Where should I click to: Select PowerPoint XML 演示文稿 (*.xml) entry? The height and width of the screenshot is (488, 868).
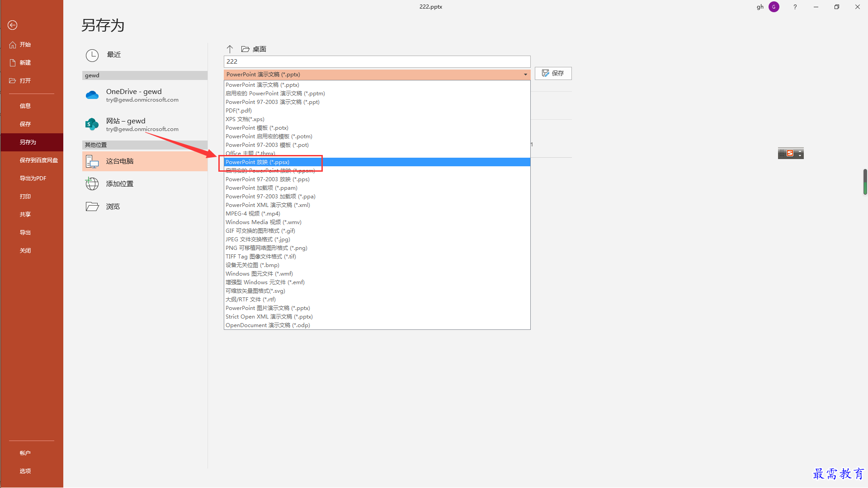pos(377,205)
